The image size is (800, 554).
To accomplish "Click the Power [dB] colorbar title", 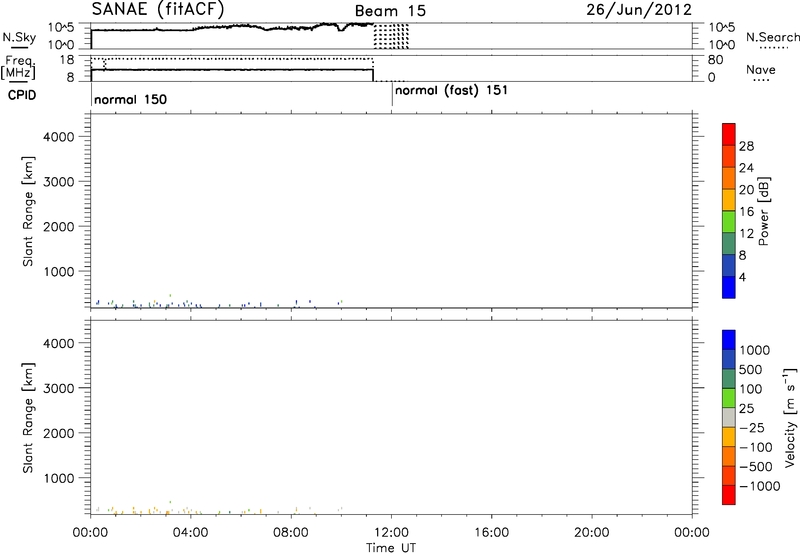I will (x=764, y=211).
